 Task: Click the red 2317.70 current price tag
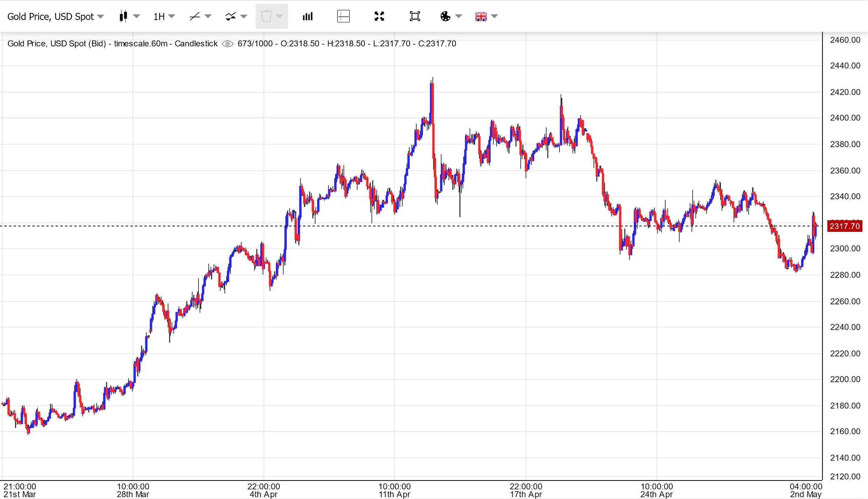point(845,226)
